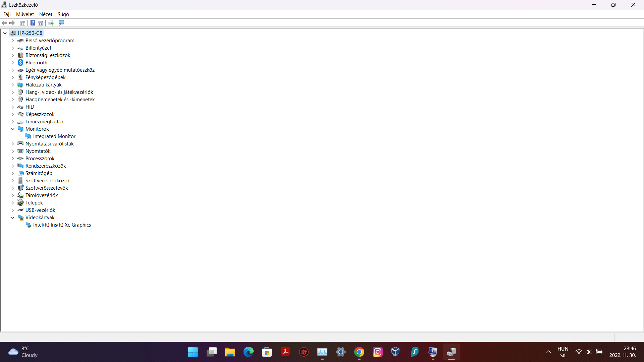Expand the USB-vezérlők category
The height and width of the screenshot is (362, 644).
pos(13,210)
